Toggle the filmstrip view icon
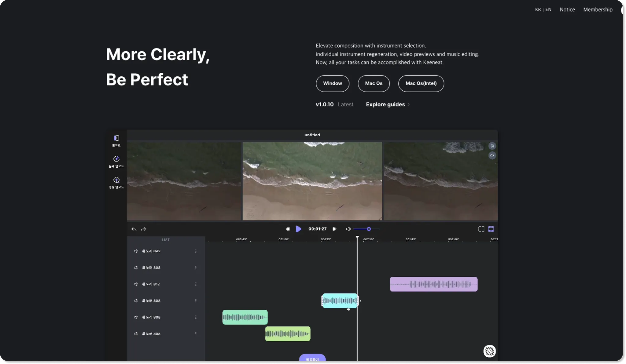Screen dimensions: 626x364 pos(491,229)
